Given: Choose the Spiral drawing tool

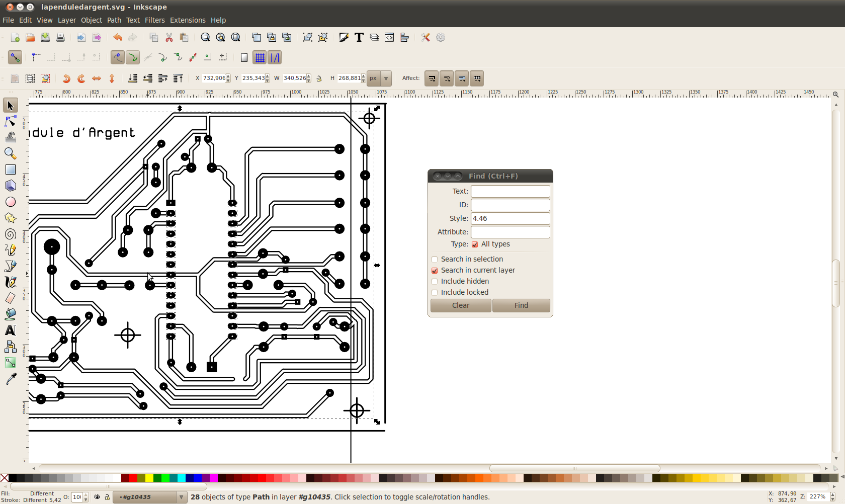Looking at the screenshot, I should tap(10, 234).
